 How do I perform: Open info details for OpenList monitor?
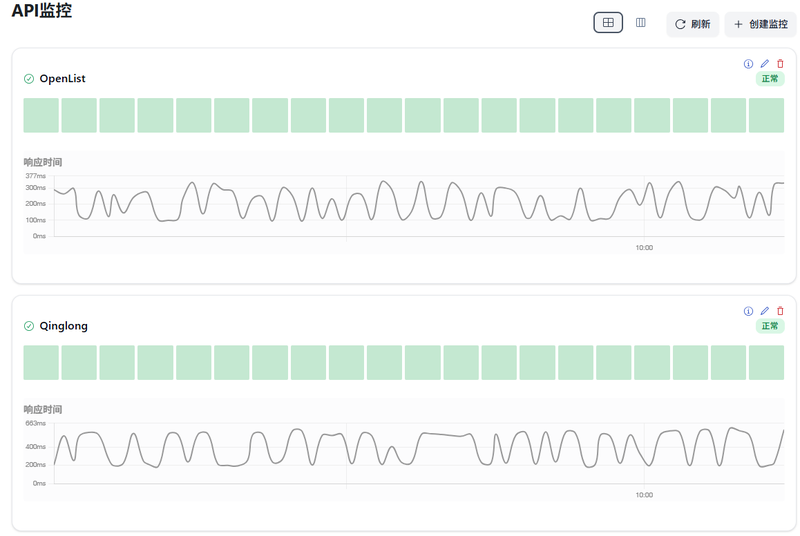[x=748, y=64]
